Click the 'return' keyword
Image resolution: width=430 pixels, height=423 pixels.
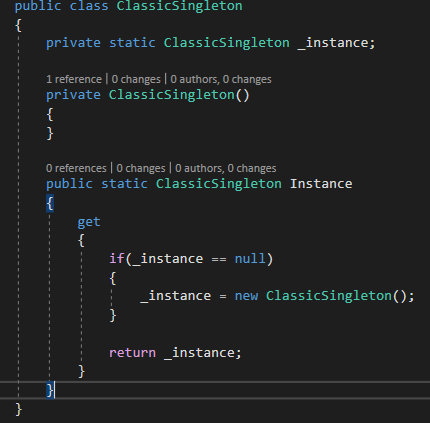point(132,353)
